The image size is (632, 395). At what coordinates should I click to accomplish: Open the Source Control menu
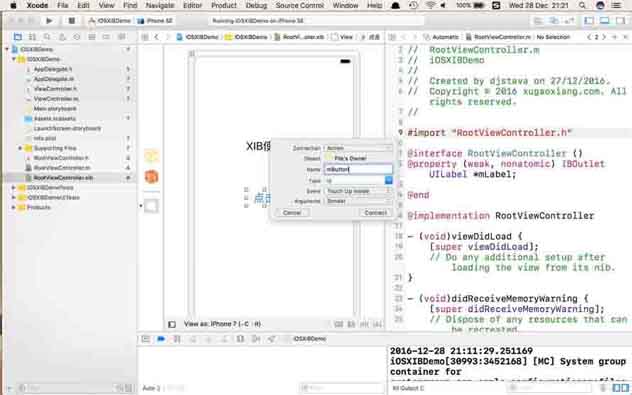point(299,5)
